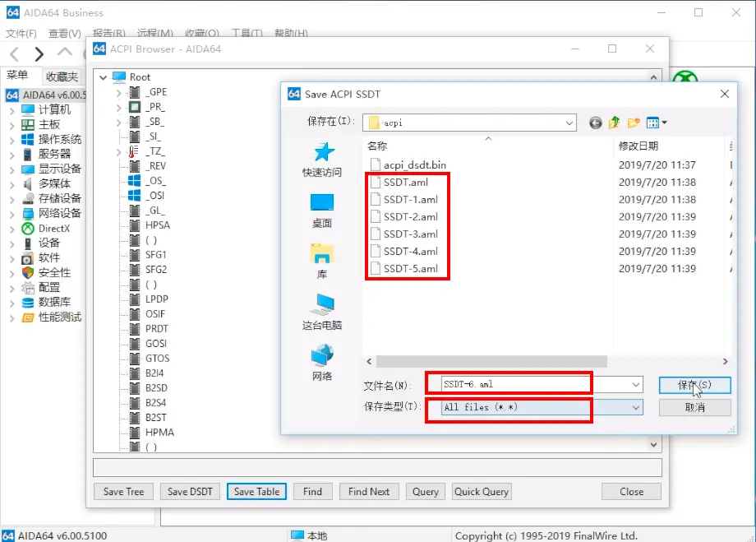
Task: Click the forward arrow in AIDA64 toolbar
Action: (39, 54)
